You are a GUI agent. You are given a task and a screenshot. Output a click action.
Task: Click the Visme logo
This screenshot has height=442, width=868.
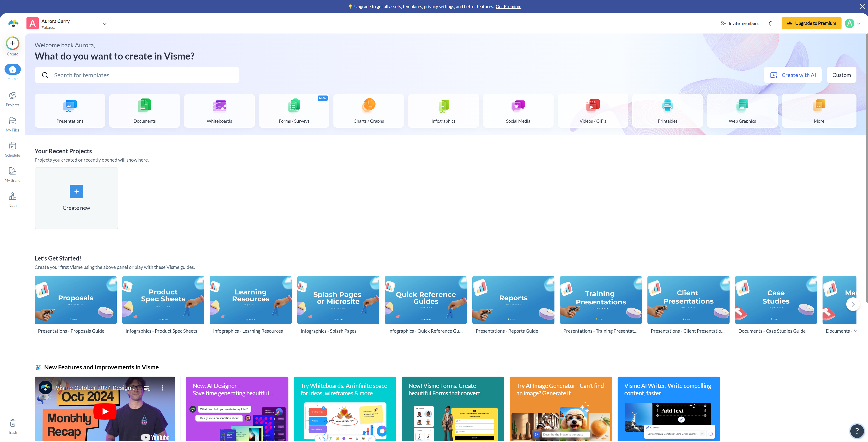click(x=13, y=24)
